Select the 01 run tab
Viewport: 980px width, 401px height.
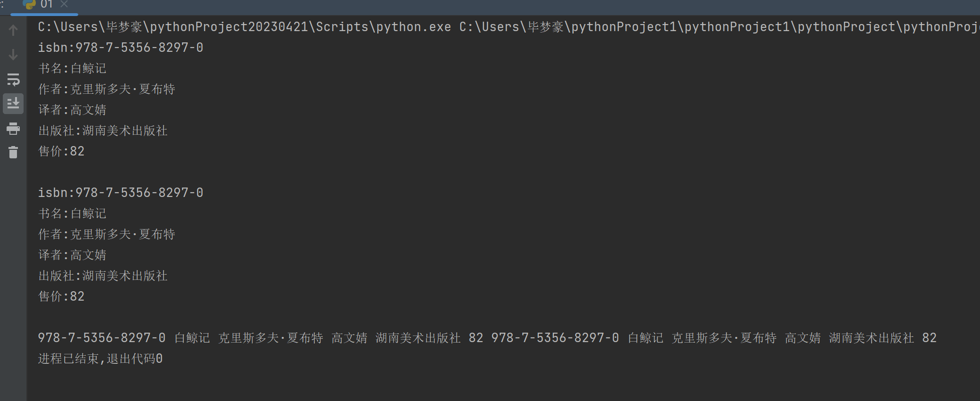[x=46, y=4]
